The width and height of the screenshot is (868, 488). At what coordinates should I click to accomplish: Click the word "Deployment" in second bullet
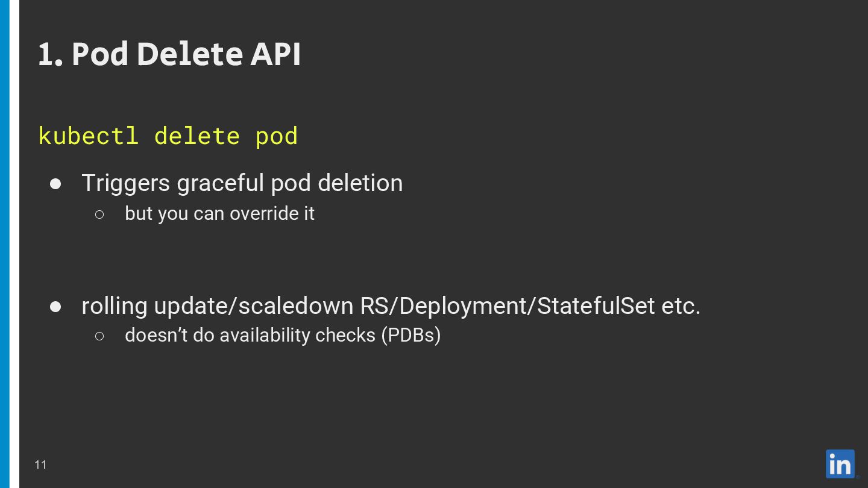[x=464, y=306]
